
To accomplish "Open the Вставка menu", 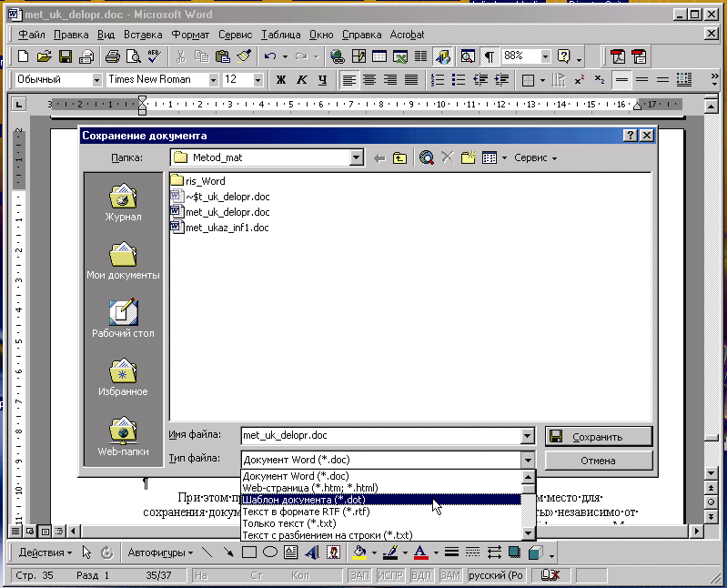I will point(143,35).
